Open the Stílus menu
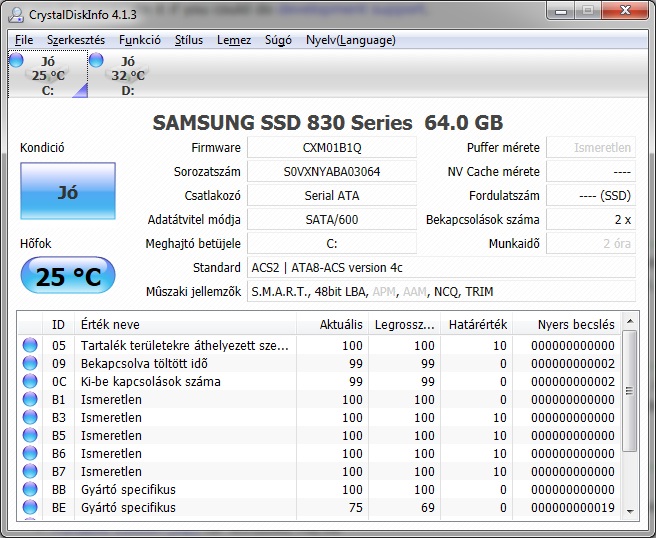The width and height of the screenshot is (656, 538). click(189, 40)
